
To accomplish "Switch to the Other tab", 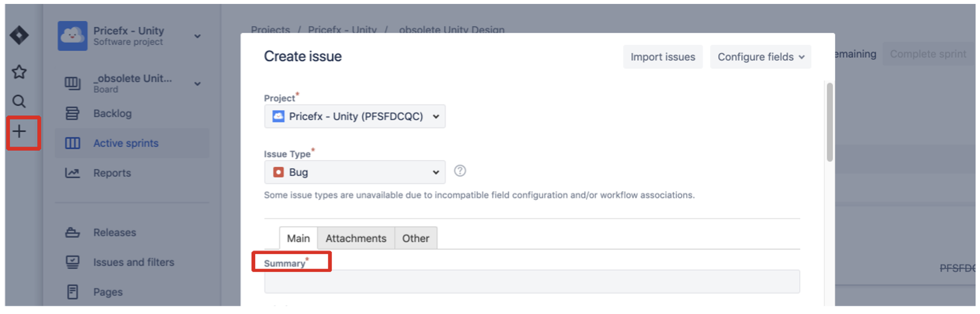I will 416,238.
